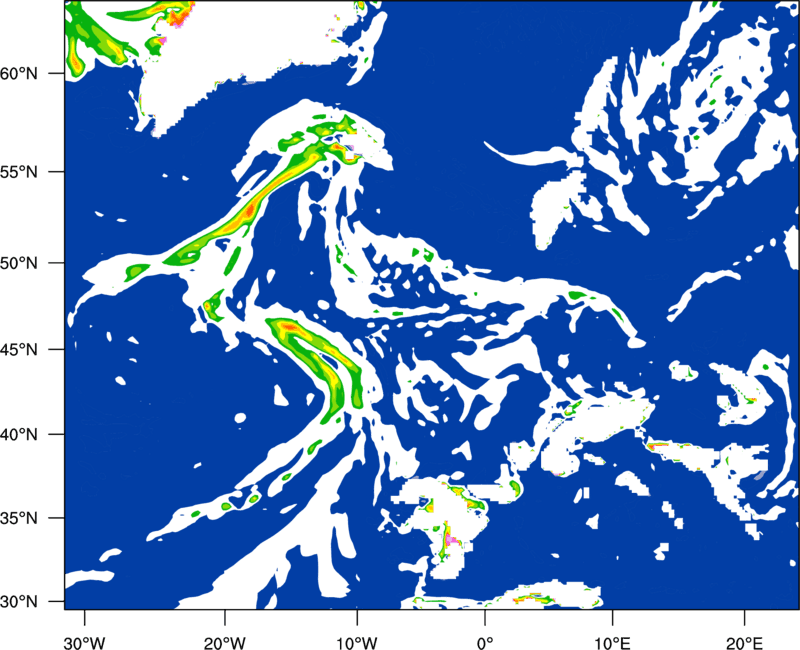Image resolution: width=800 pixels, height=650 pixels.
Task: Click the tick mark above 0° longitude
Action: [485, 616]
